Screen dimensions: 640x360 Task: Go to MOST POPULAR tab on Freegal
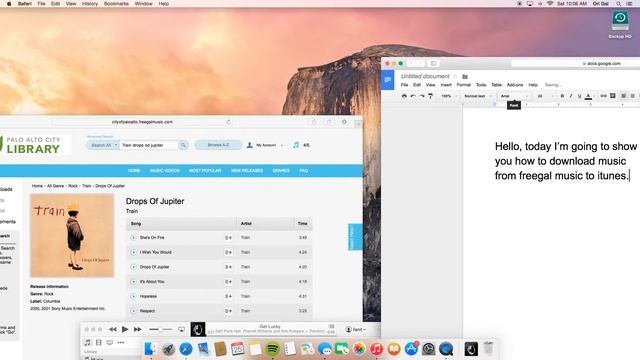[x=205, y=171]
